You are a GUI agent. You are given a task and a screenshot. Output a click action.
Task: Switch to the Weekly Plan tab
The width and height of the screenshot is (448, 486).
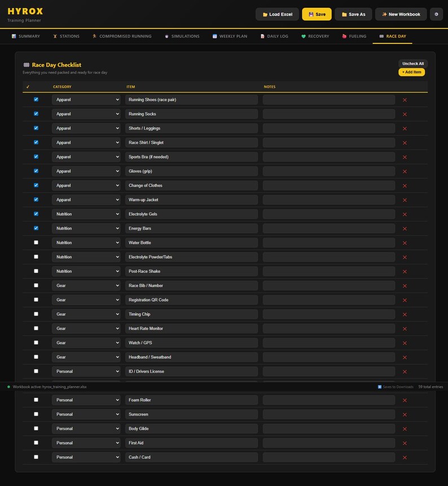pyautogui.click(x=230, y=36)
